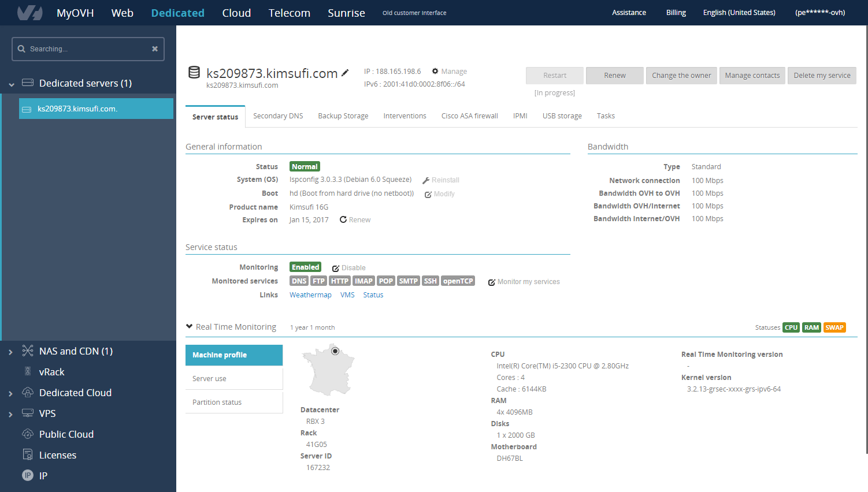Click the SWAP status badge
The width and height of the screenshot is (868, 492).
(x=834, y=327)
